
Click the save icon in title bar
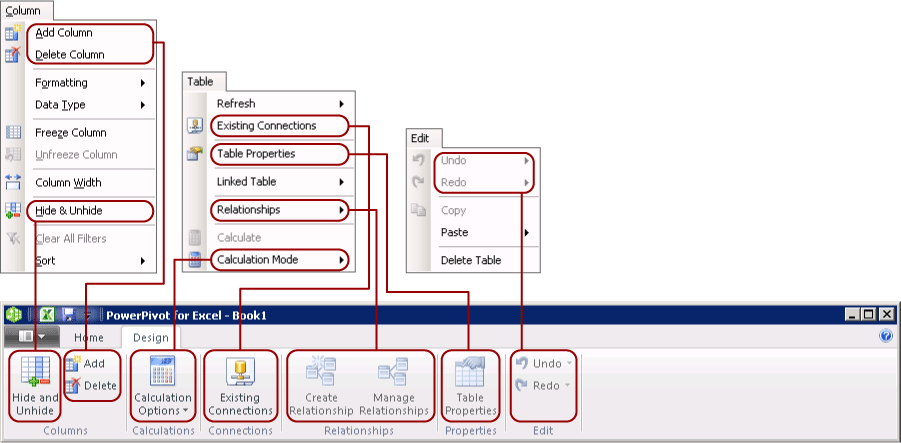[x=68, y=314]
